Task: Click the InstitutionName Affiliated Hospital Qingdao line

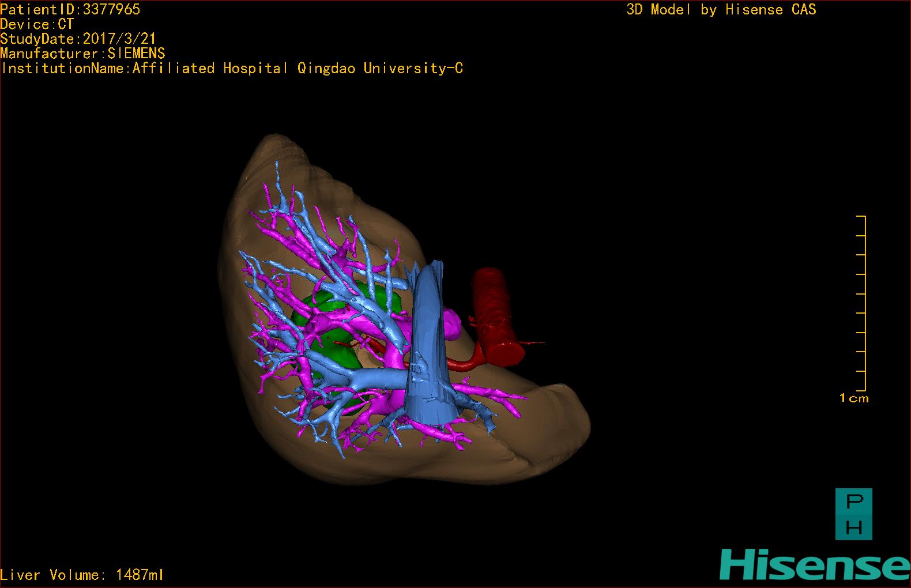Action: [232, 69]
